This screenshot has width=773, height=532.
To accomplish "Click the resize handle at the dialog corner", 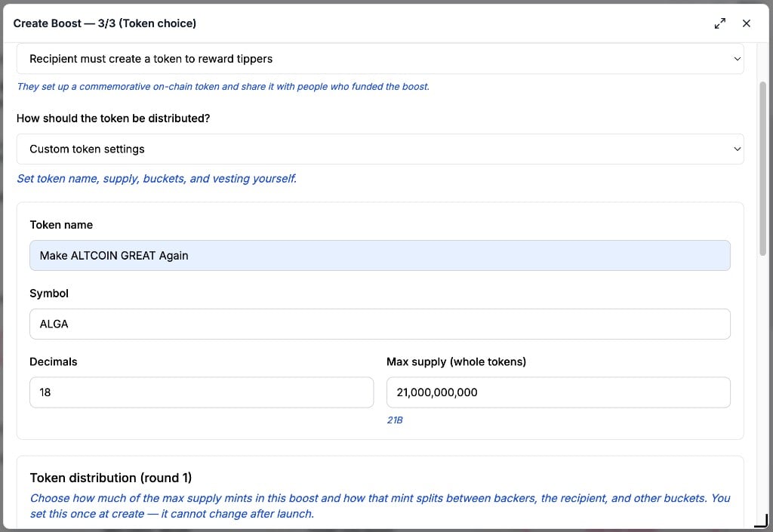I will click(762, 521).
